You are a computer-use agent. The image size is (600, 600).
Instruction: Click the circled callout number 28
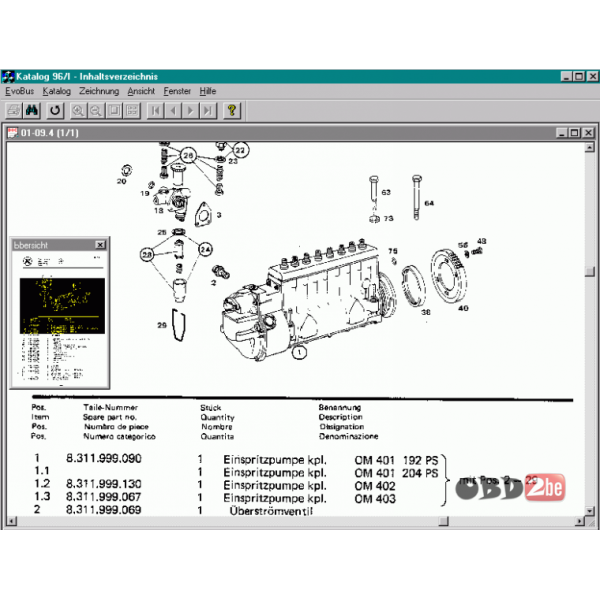(x=147, y=254)
